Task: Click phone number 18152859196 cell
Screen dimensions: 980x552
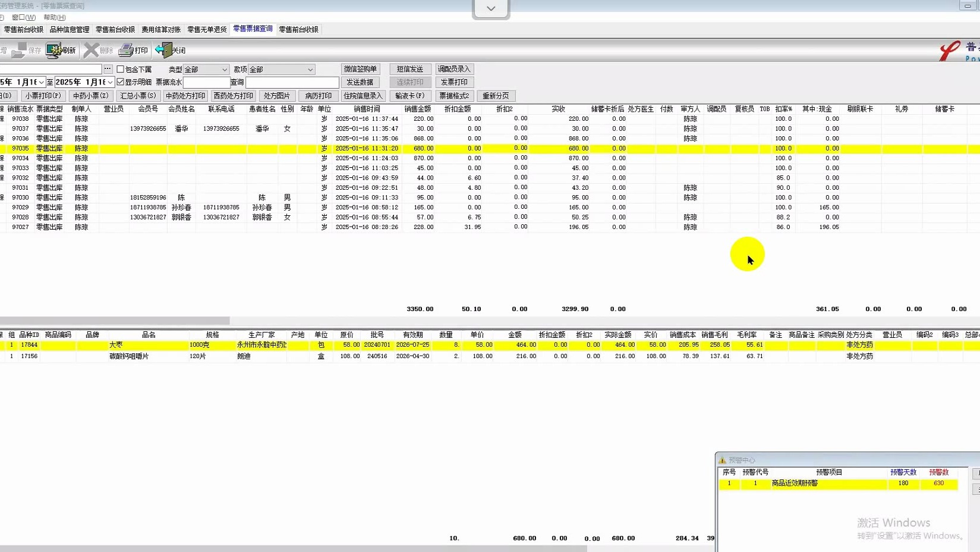Action: [x=148, y=197]
